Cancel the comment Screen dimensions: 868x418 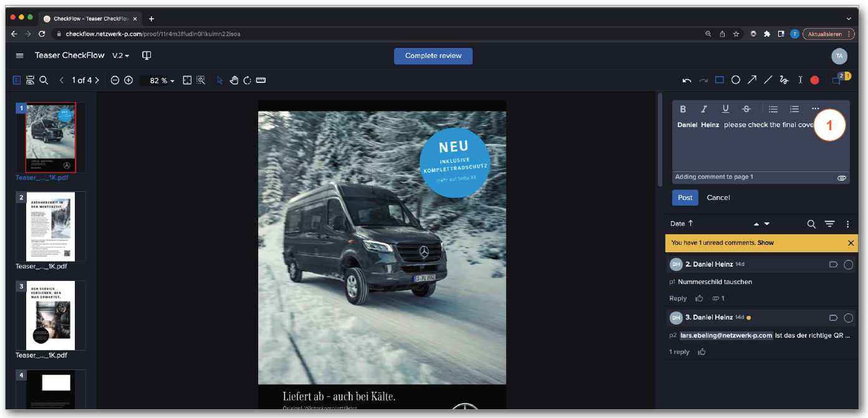click(x=718, y=197)
